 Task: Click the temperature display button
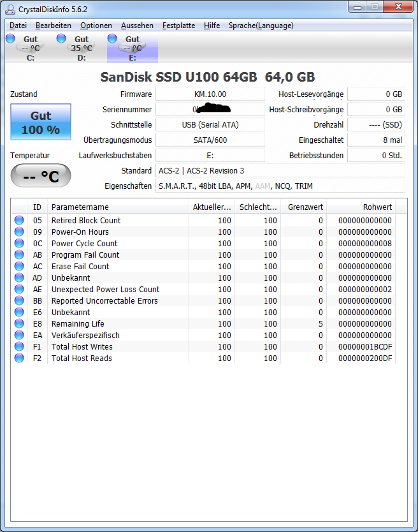(41, 176)
